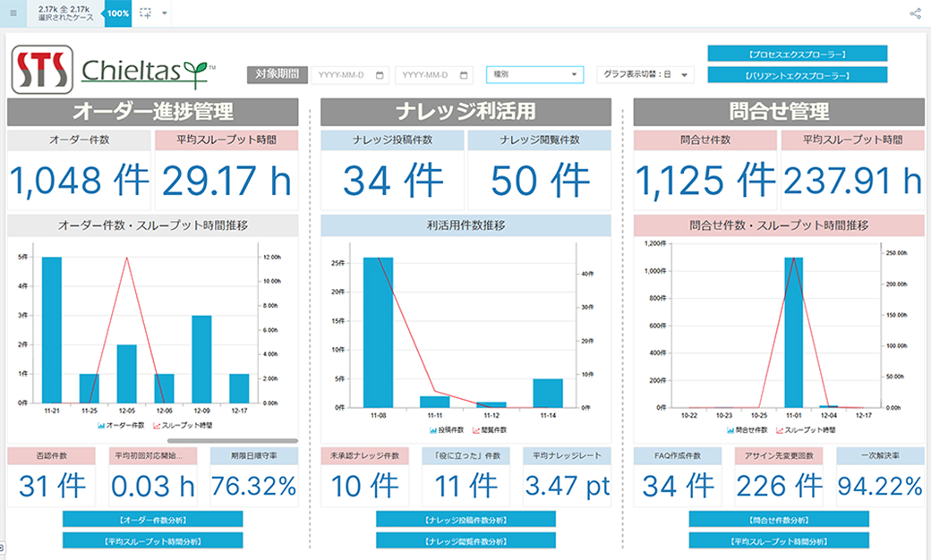The width and height of the screenshot is (931, 560).
Task: Open the hamburger menu in top-left corner
Action: coord(13,13)
